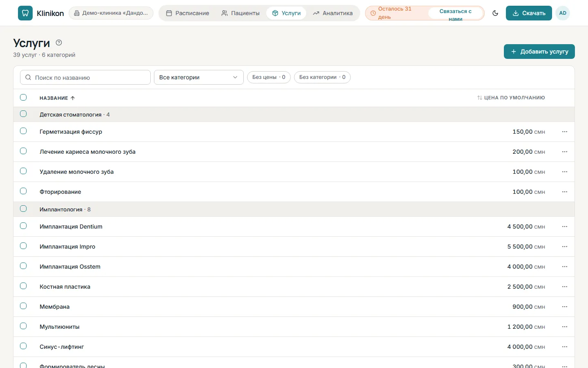Filter by the Без цены chip
This screenshot has width=588, height=368.
pyautogui.click(x=269, y=77)
